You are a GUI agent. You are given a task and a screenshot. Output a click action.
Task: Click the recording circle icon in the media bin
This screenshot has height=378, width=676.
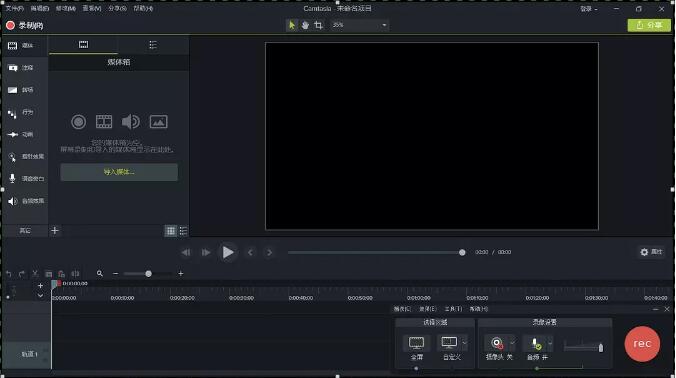pos(78,122)
